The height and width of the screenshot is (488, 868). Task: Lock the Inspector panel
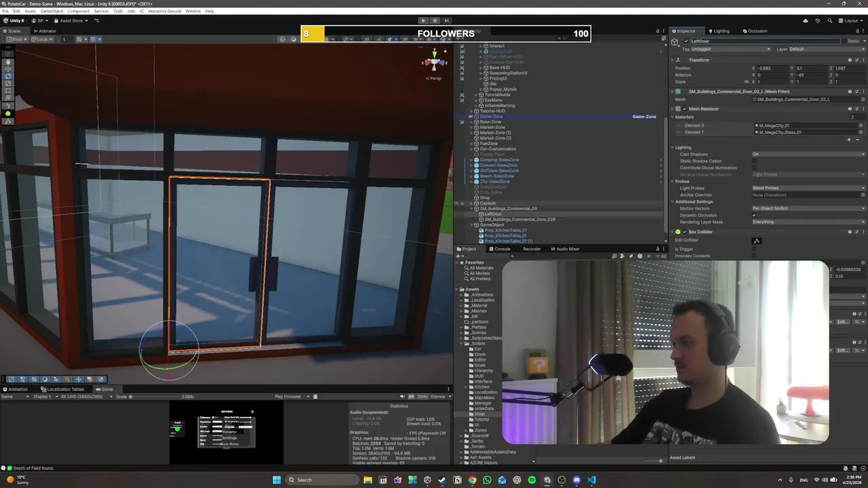point(856,30)
